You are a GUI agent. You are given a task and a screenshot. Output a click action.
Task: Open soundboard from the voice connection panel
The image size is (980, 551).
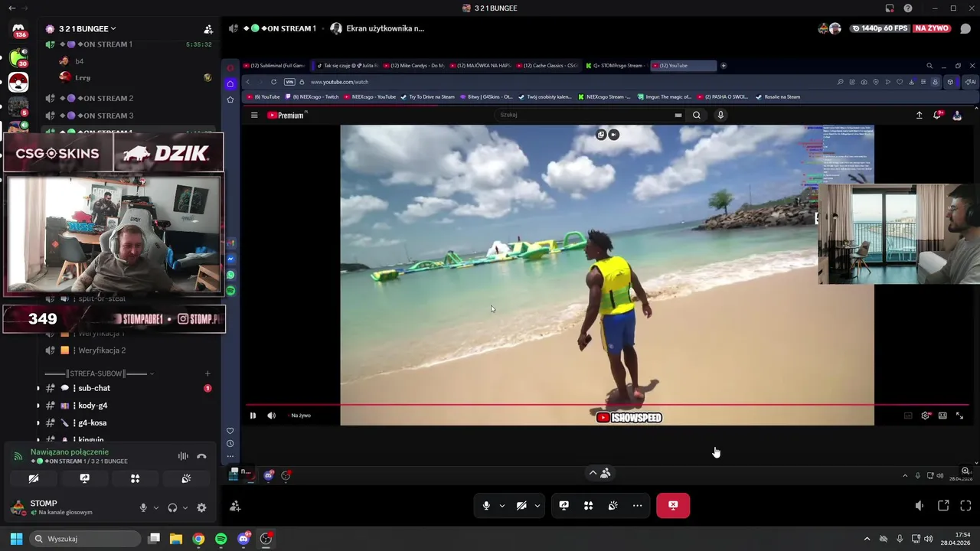point(186,478)
